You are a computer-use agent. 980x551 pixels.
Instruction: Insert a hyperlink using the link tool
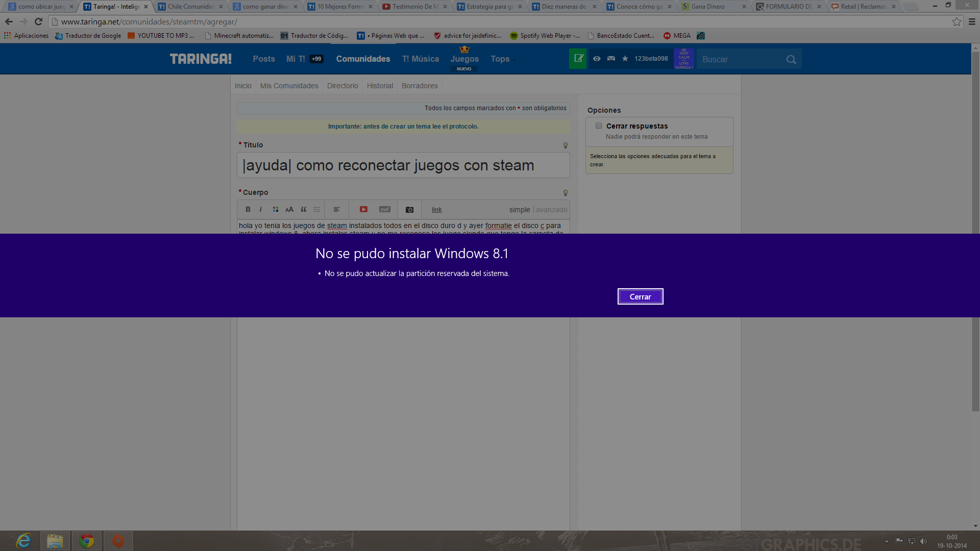[x=437, y=210]
